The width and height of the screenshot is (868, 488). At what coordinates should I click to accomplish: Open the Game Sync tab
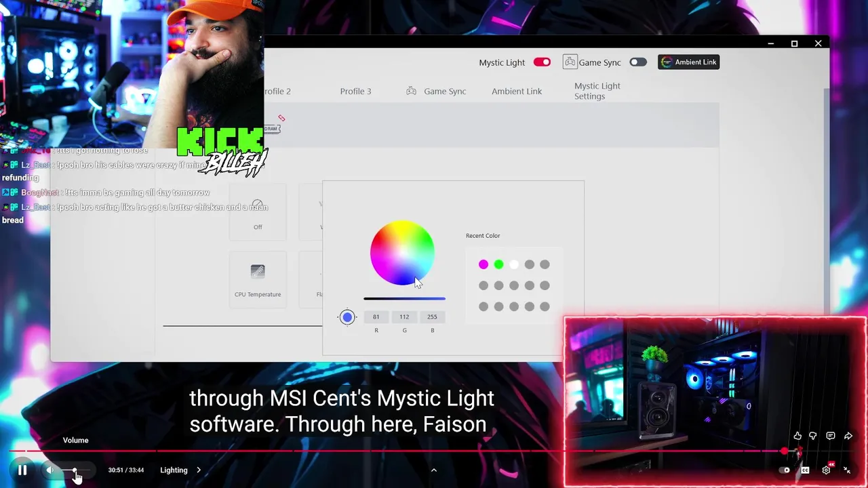[445, 91]
